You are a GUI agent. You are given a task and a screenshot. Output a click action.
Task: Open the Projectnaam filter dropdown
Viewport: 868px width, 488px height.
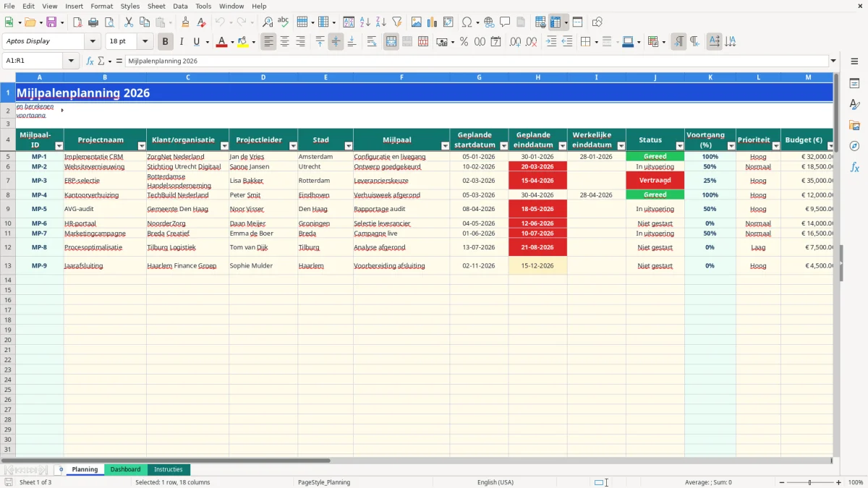141,146
